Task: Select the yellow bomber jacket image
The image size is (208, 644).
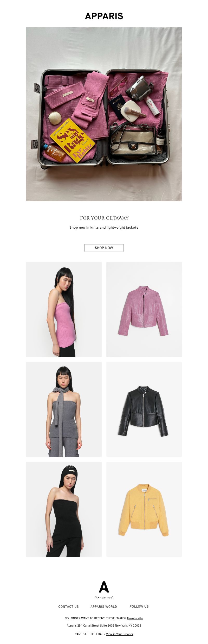Action: [x=144, y=509]
